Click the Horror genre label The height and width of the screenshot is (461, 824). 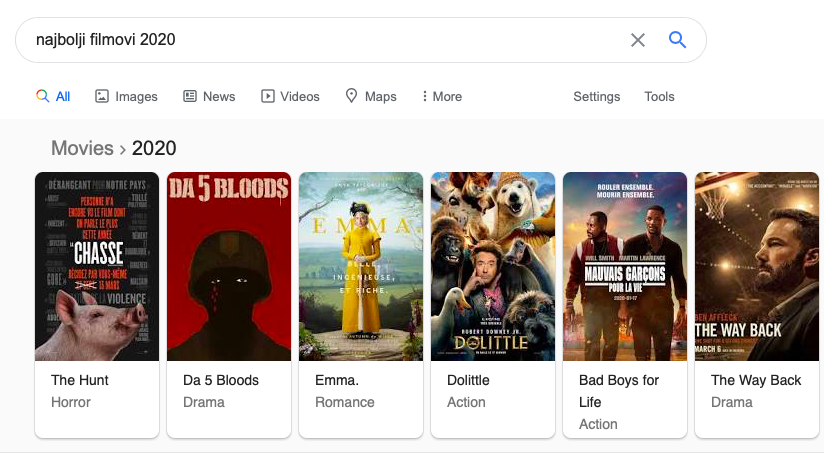tap(71, 402)
